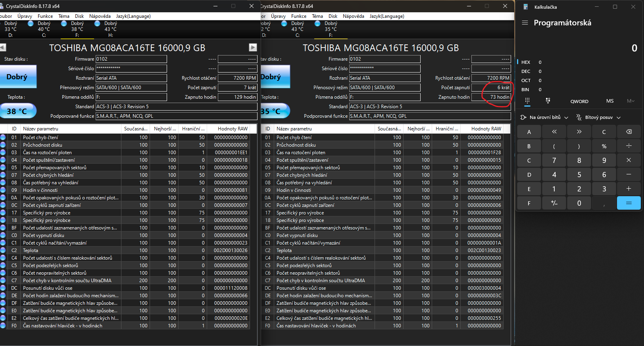Click the next disk arrow in left CrystalDiskInfo window
The width and height of the screenshot is (644, 346).
[x=253, y=48]
